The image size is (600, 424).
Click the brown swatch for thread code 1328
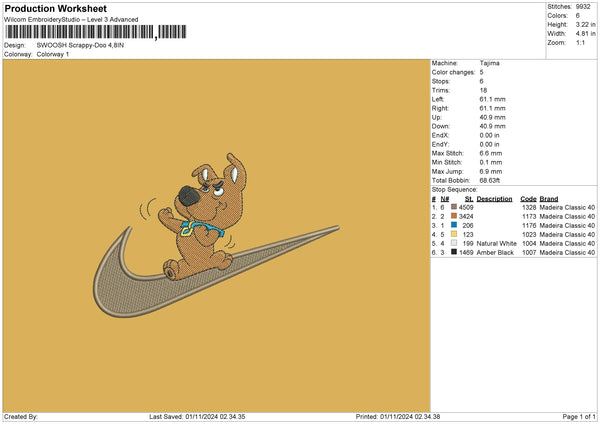click(x=454, y=207)
